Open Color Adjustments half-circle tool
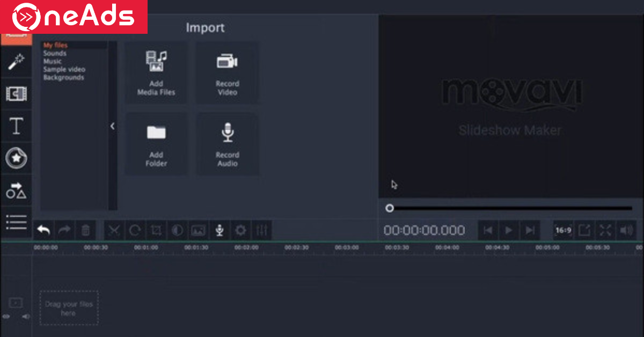Image resolution: width=644 pixels, height=337 pixels. (x=177, y=231)
